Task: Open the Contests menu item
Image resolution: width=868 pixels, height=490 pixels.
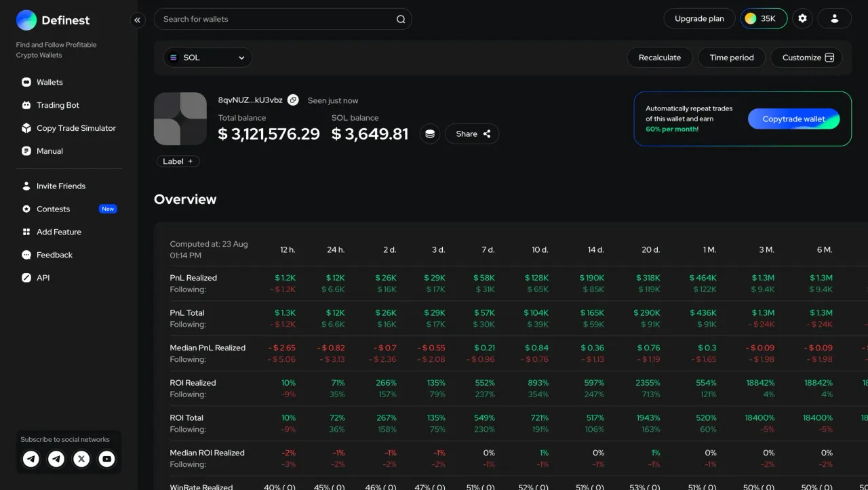Action: click(x=53, y=209)
